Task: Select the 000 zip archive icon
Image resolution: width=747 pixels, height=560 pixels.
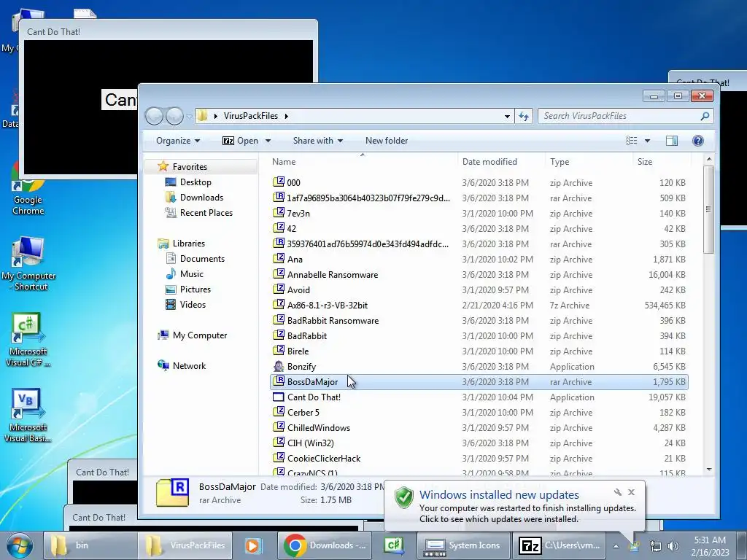Action: click(278, 182)
